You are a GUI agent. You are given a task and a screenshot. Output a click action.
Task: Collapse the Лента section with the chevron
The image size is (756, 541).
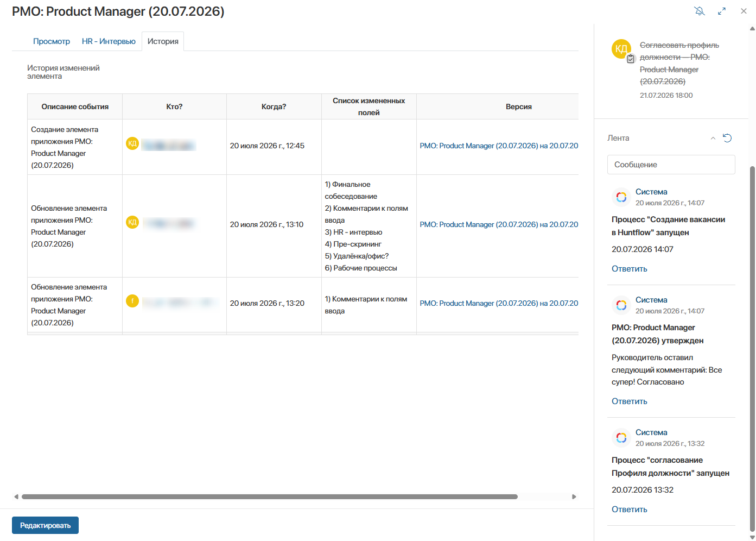coord(713,138)
